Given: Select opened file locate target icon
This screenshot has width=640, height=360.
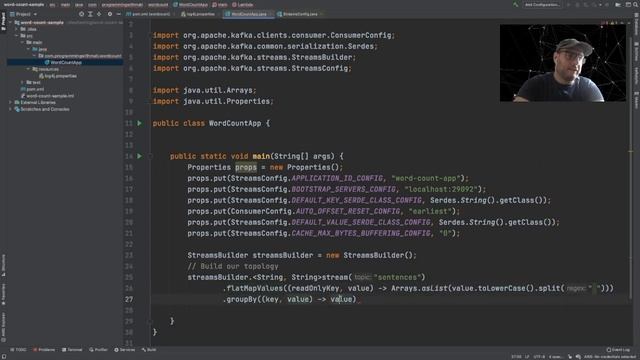Looking at the screenshot, I should (x=82, y=14).
